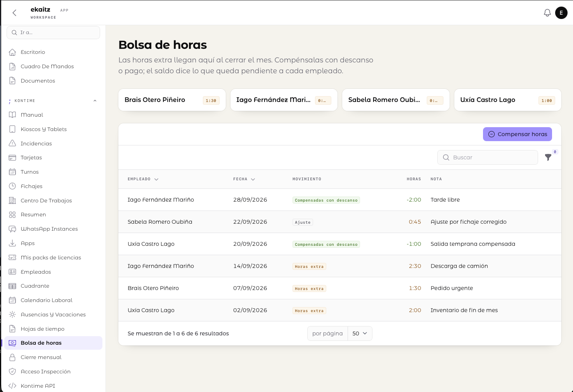Click the Ausencias y Vacaciones sun icon

tap(12, 314)
